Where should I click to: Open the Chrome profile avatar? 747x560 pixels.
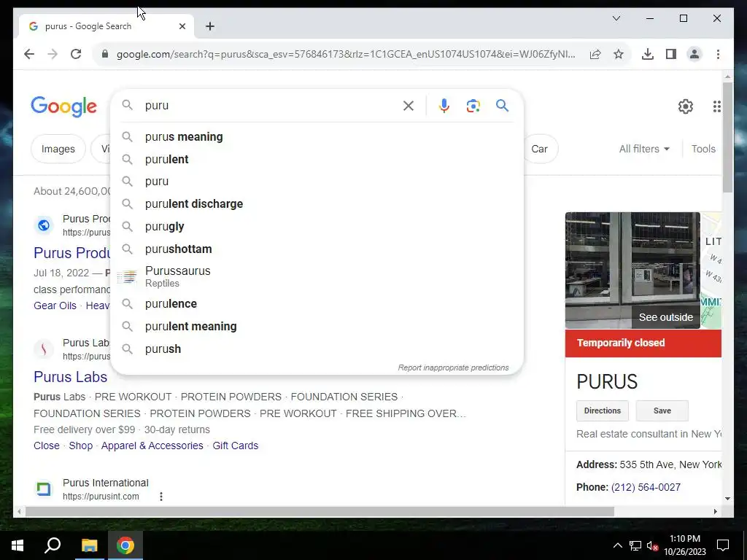tap(694, 54)
